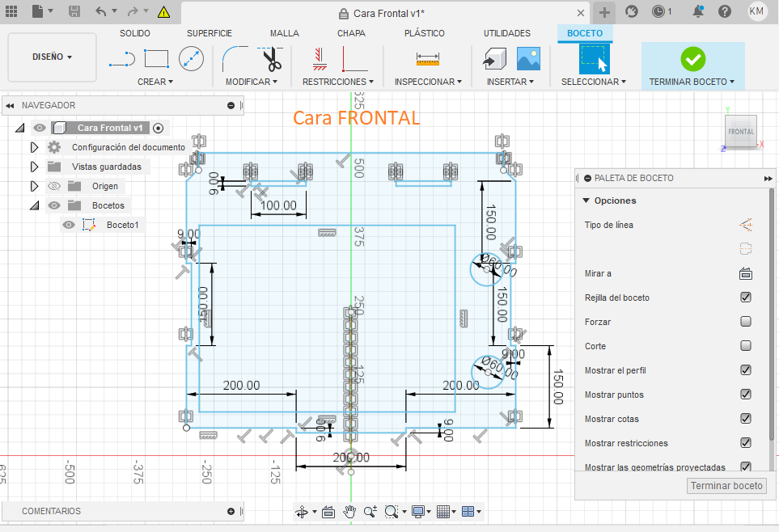
Task: Toggle Rejilla del boceto checkbox
Action: tap(746, 297)
